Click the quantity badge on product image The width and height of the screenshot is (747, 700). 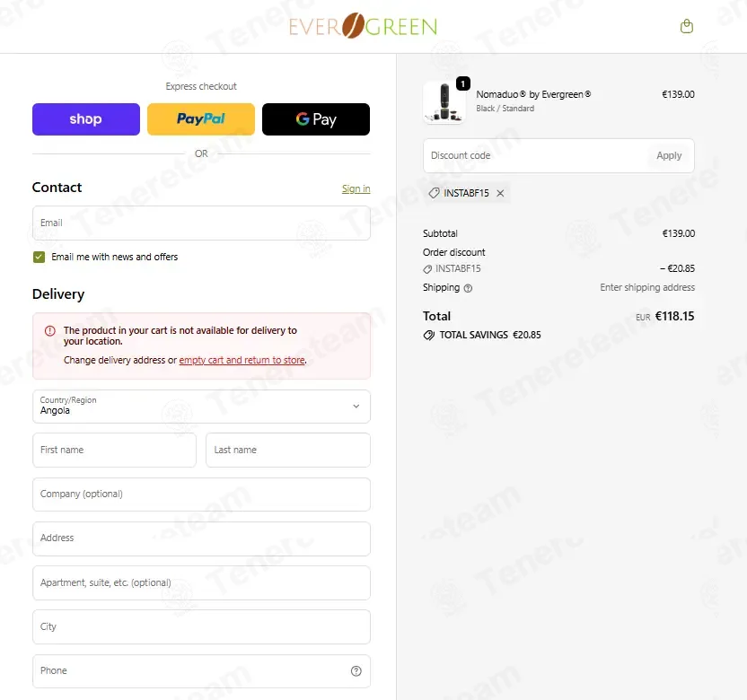coord(463,83)
